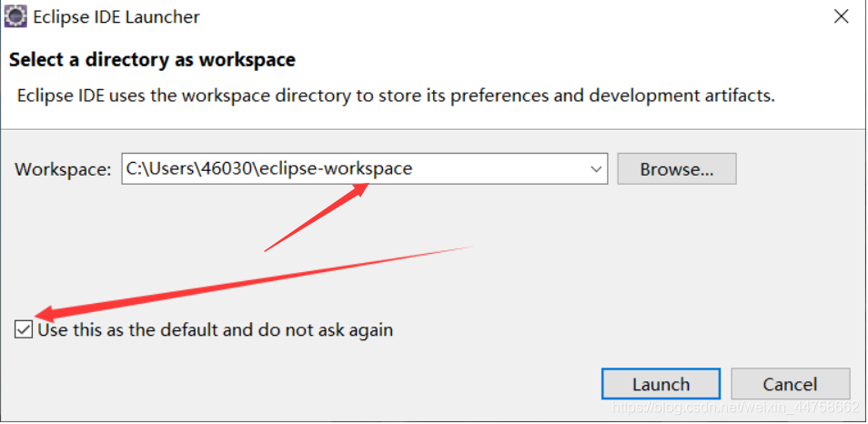Place cursor after 'eclipse-workspace' in path

point(414,169)
